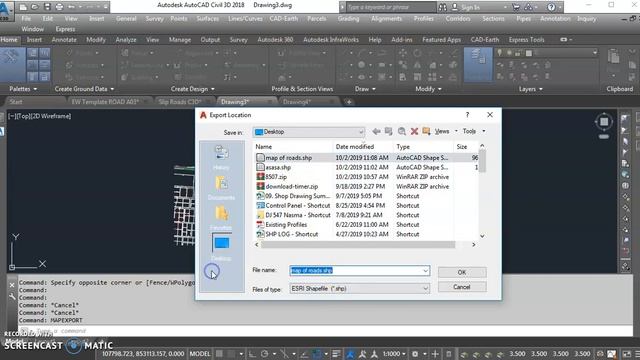Go back with the dialog's back arrow icon
The image size is (640, 360).
[376, 131]
